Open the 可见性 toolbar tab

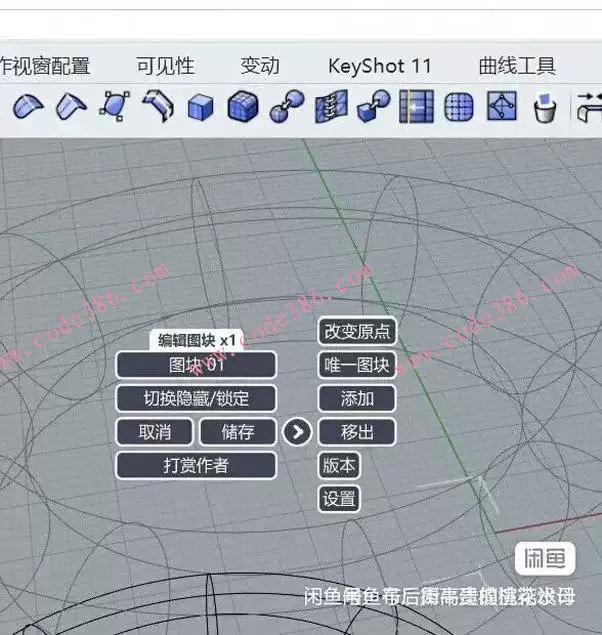(x=165, y=66)
